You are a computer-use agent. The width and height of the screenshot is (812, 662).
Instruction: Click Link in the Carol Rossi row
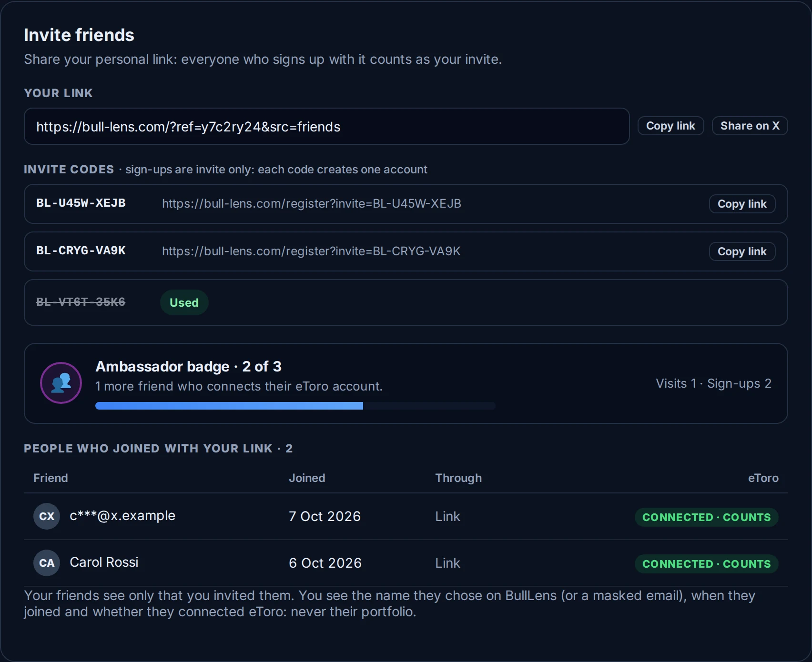pos(447,563)
